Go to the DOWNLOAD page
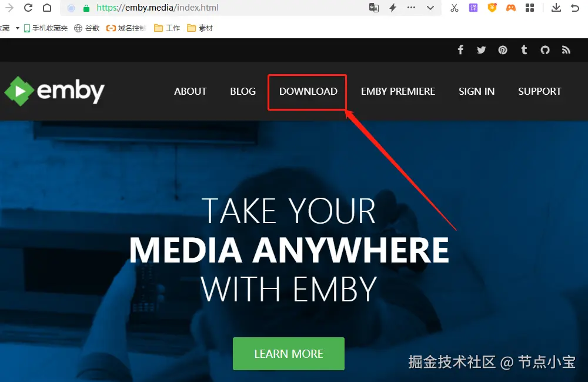The image size is (588, 382). [308, 91]
